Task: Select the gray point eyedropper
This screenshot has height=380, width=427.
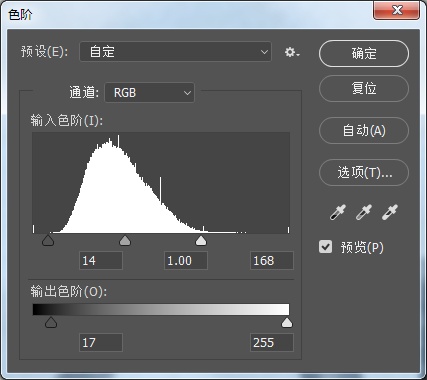Action: click(364, 212)
